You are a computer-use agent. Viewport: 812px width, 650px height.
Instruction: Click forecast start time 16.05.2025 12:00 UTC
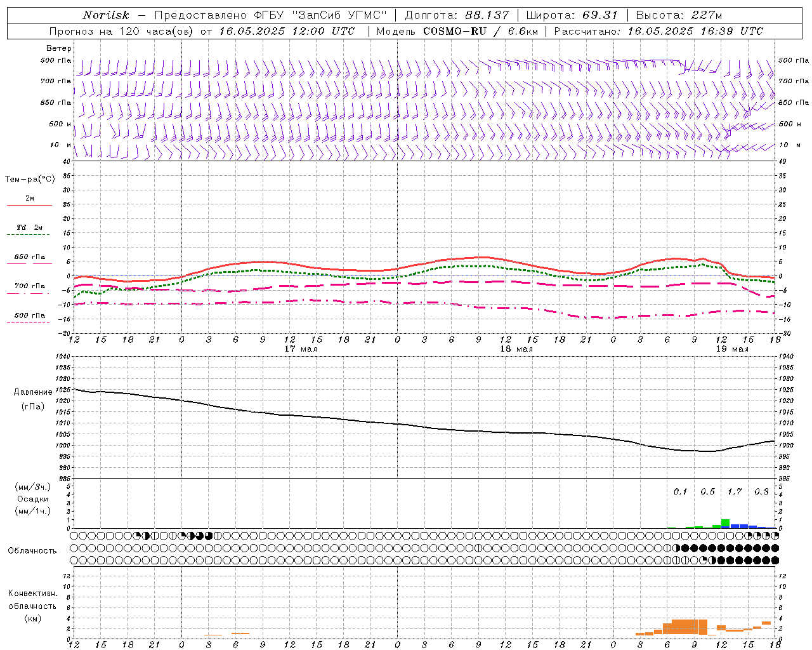click(x=287, y=31)
